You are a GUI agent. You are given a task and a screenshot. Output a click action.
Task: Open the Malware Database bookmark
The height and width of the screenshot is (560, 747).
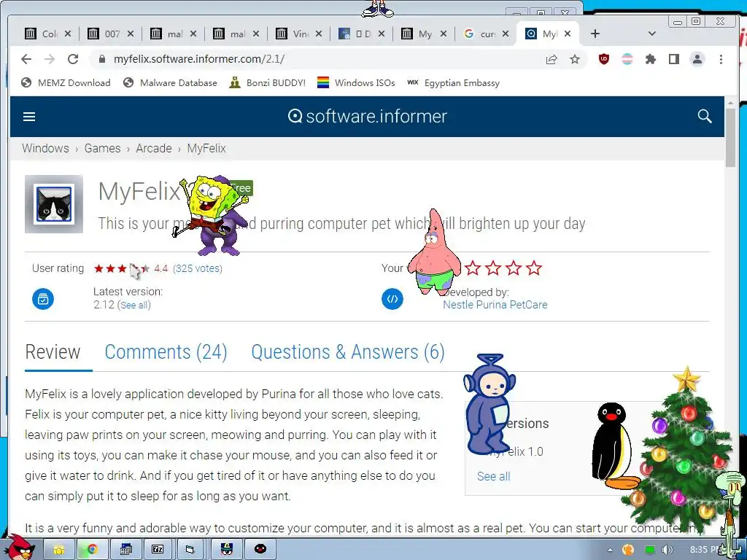pyautogui.click(x=169, y=83)
